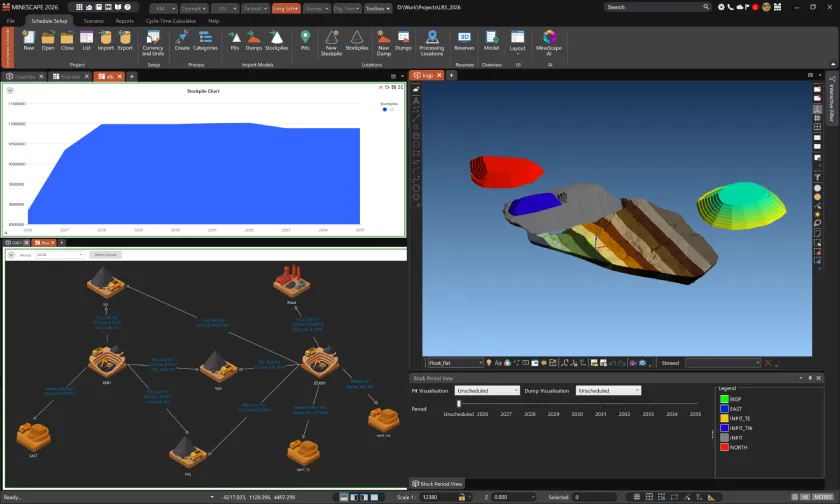Click Stockpiles under Import Models
This screenshot has width=840, height=504.
(276, 40)
